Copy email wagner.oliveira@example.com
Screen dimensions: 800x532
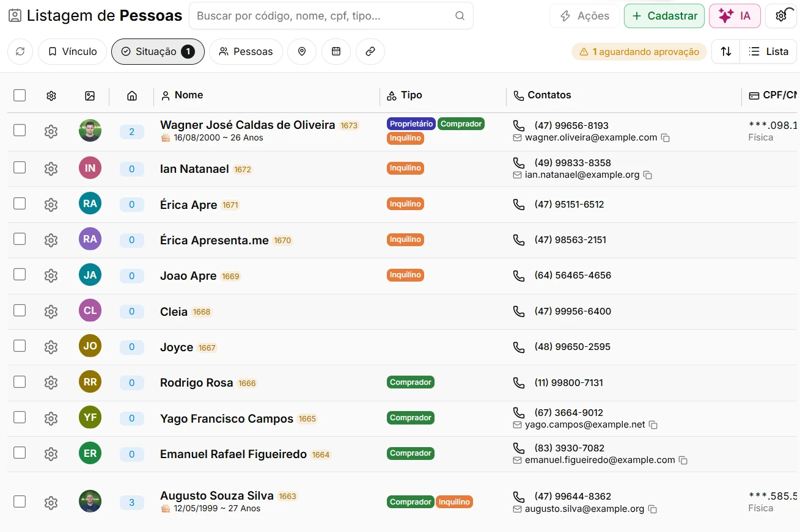666,138
